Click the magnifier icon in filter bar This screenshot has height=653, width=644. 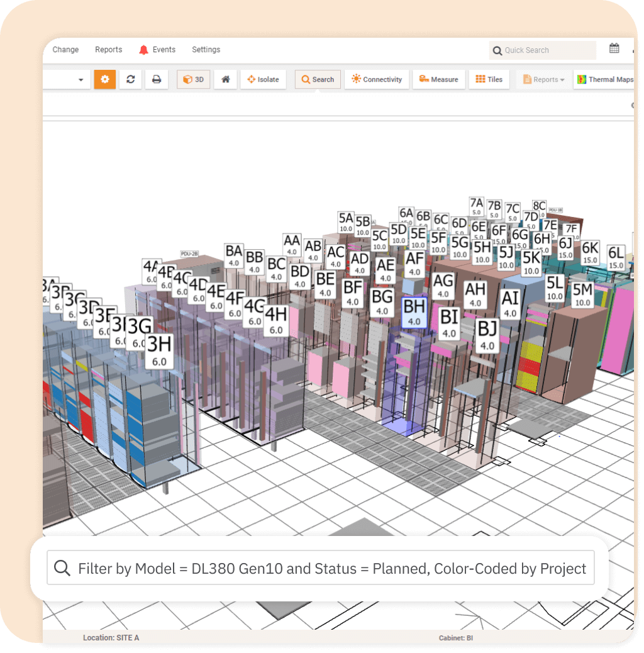click(62, 568)
